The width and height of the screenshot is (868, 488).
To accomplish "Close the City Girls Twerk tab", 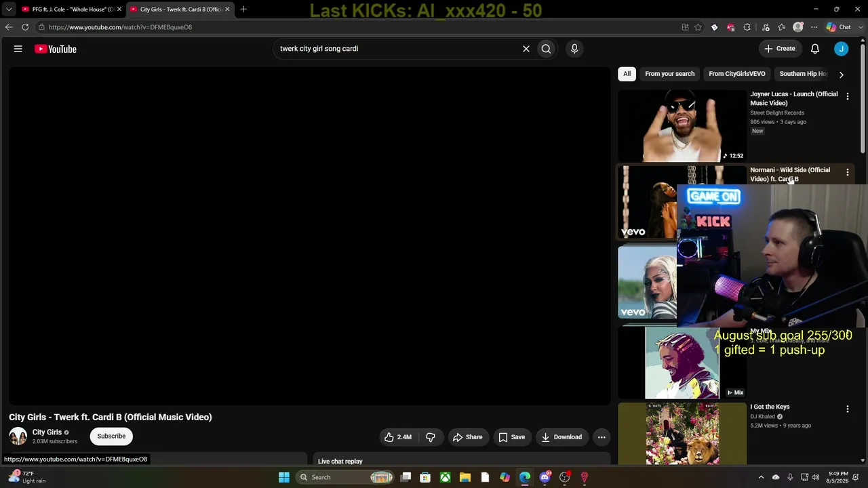I will click(227, 9).
